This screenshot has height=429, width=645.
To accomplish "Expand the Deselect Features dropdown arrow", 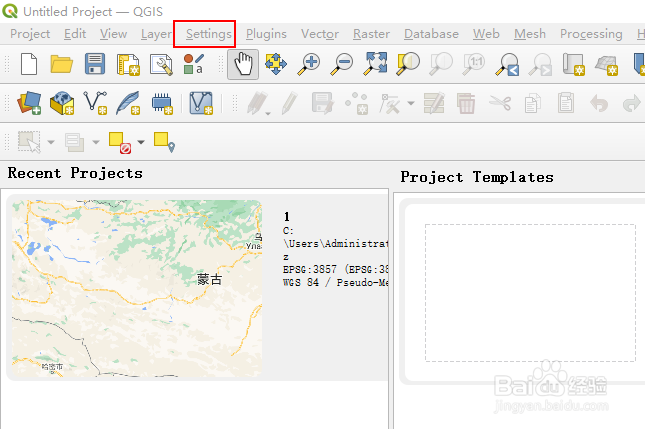I will [141, 142].
